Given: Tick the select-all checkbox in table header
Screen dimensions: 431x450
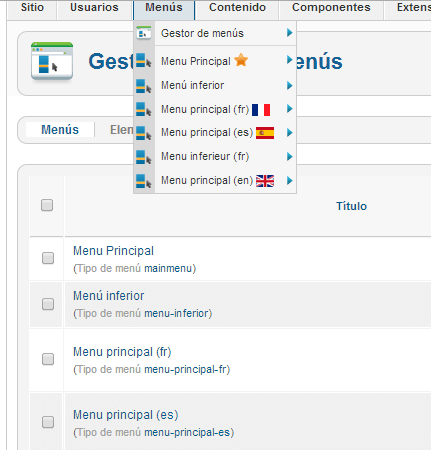Looking at the screenshot, I should click(47, 205).
